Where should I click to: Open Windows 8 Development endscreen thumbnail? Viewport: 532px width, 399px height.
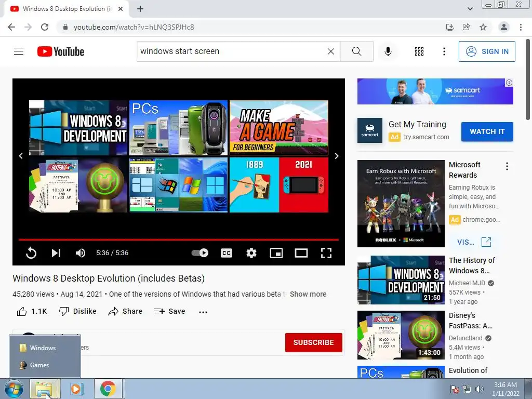click(78, 128)
